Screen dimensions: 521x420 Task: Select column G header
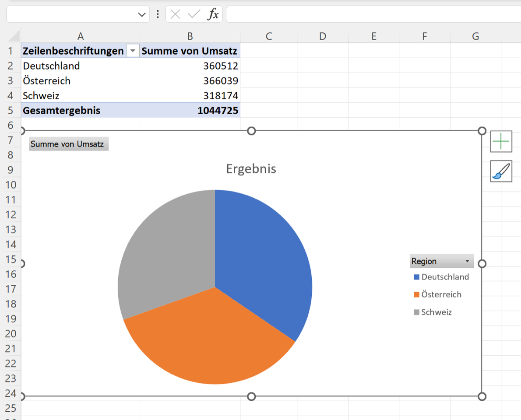[x=475, y=36]
